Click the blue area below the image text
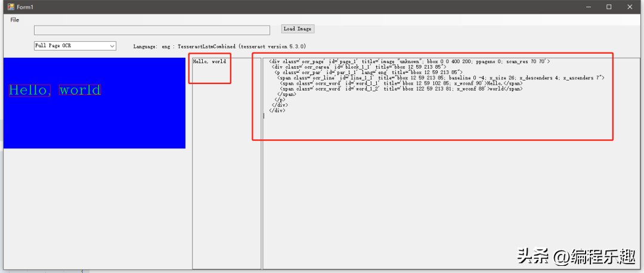The height and width of the screenshot is (273, 644). [94, 125]
